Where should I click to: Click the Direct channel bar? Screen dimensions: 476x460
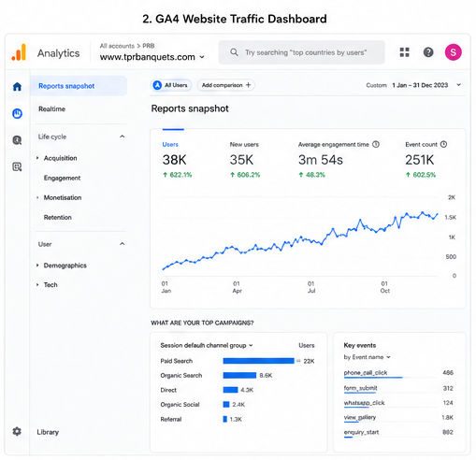coord(230,390)
